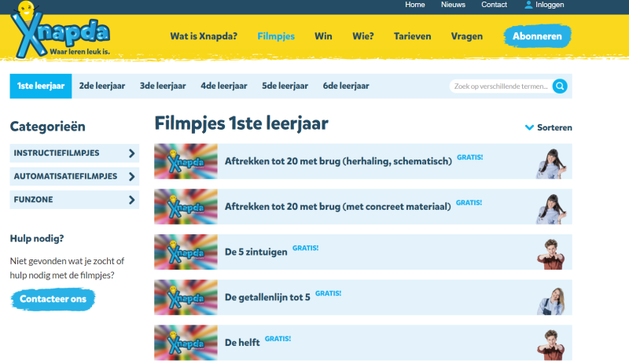This screenshot has width=629, height=364.
Task: Open the Nieuws link
Action: [x=454, y=5]
